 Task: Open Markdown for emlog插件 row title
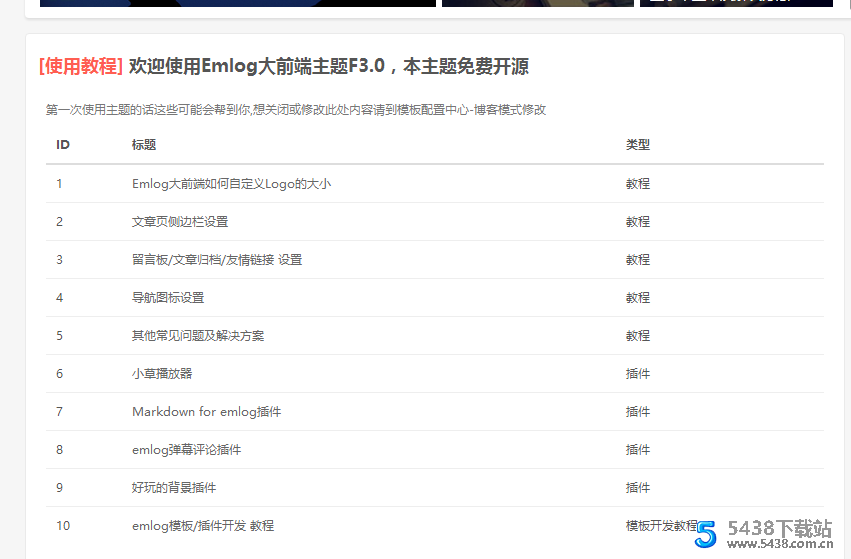[x=207, y=412]
